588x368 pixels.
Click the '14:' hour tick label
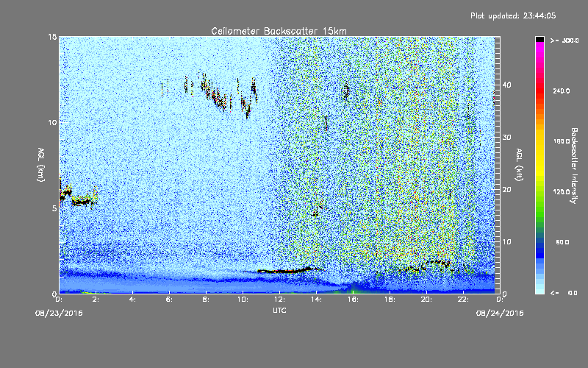[x=316, y=300]
